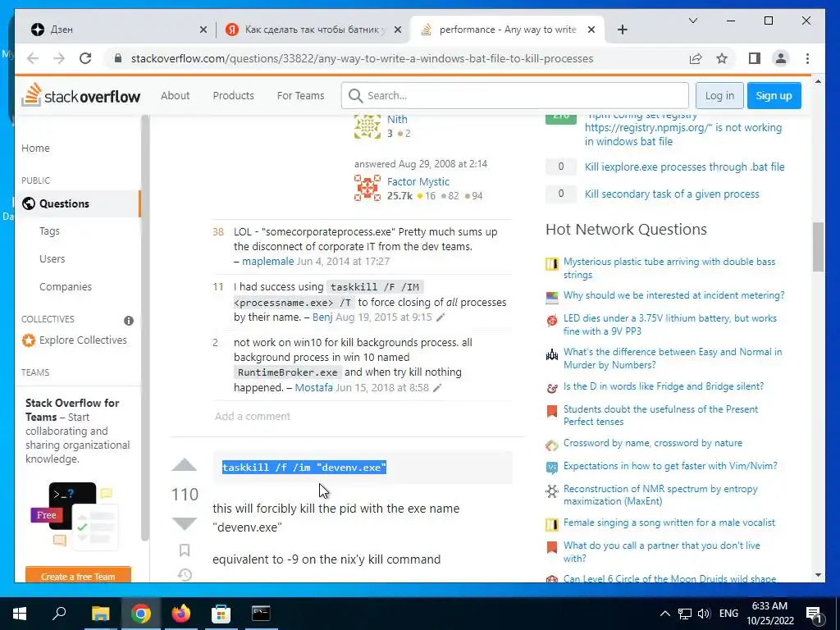
Task: Click the Stack Overflow logo
Action: click(81, 95)
